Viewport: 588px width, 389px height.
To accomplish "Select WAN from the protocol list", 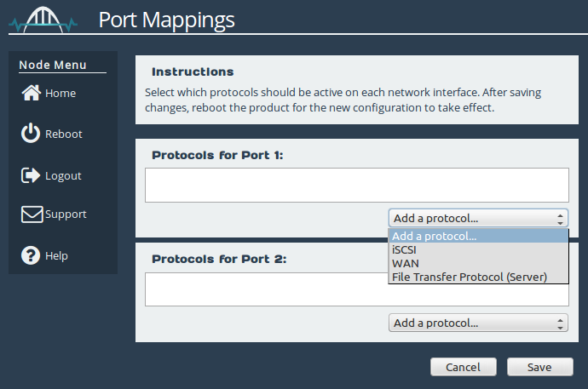I will [478, 263].
